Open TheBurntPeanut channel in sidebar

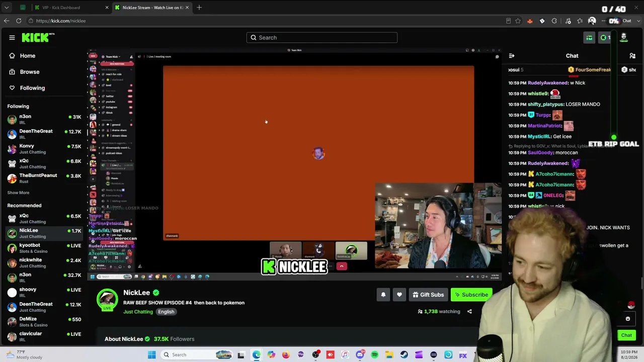coord(44,178)
